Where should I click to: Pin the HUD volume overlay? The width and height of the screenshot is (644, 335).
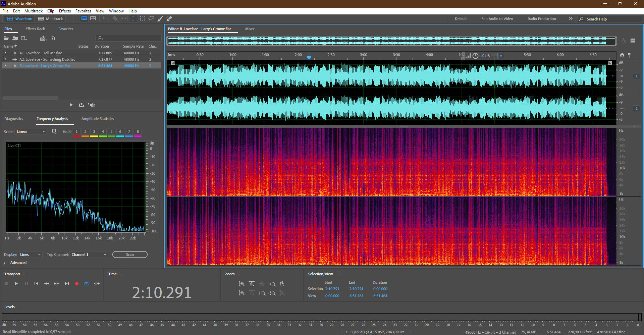(x=500, y=56)
